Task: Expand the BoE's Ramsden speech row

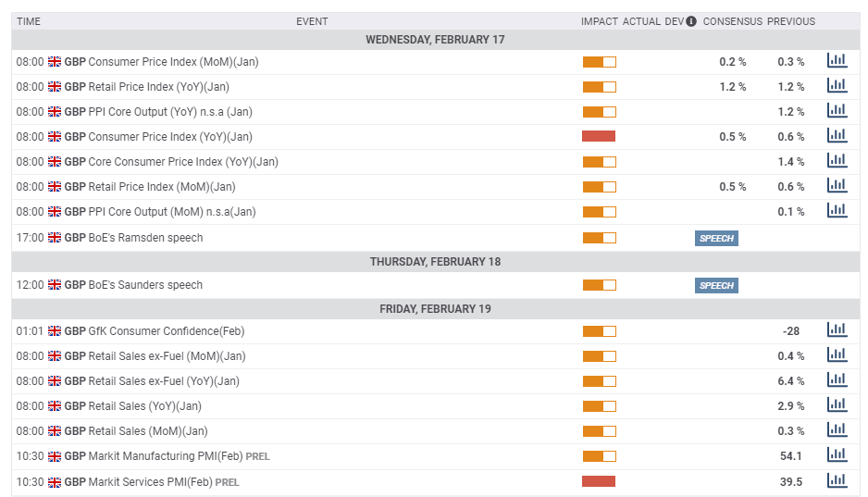Action: coord(145,238)
